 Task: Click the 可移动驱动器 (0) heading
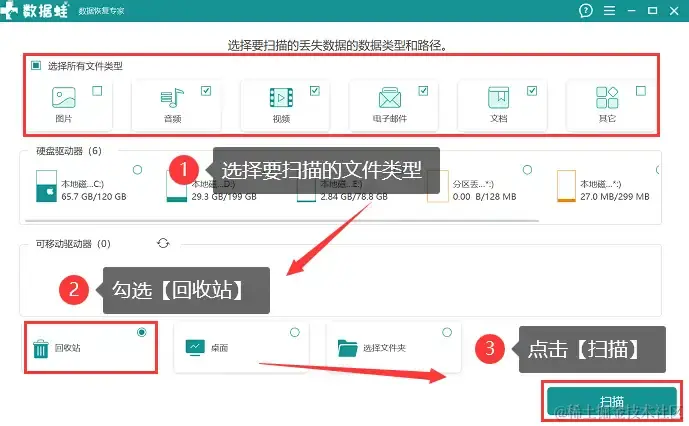coord(73,244)
